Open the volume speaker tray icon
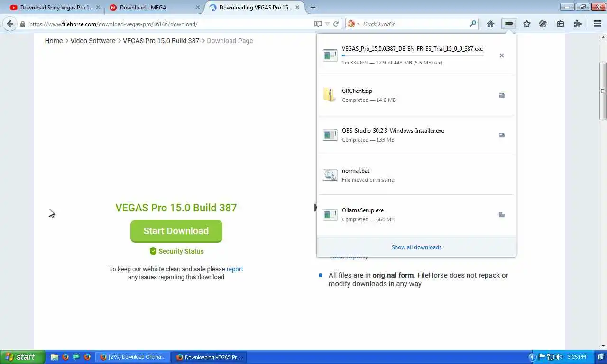This screenshot has width=607, height=364. [559, 357]
